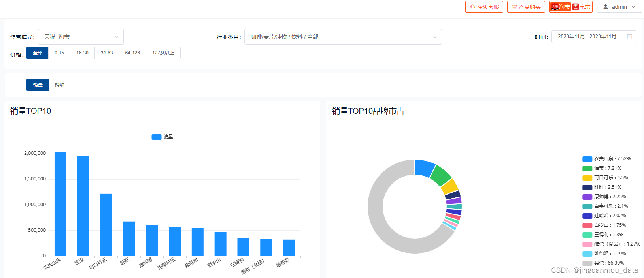Click the 百事可乐 bar in the chart
This screenshot has width=644, height=278.
(175, 241)
